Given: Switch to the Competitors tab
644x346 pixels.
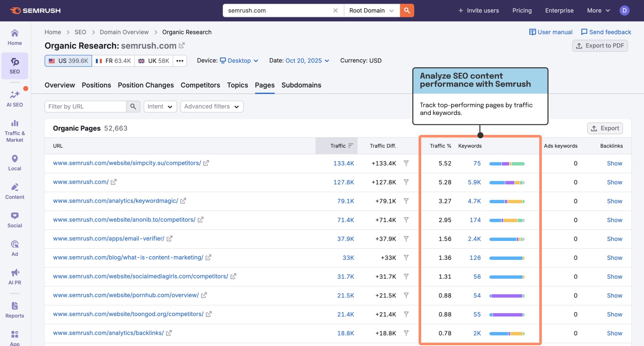Looking at the screenshot, I should point(200,85).
